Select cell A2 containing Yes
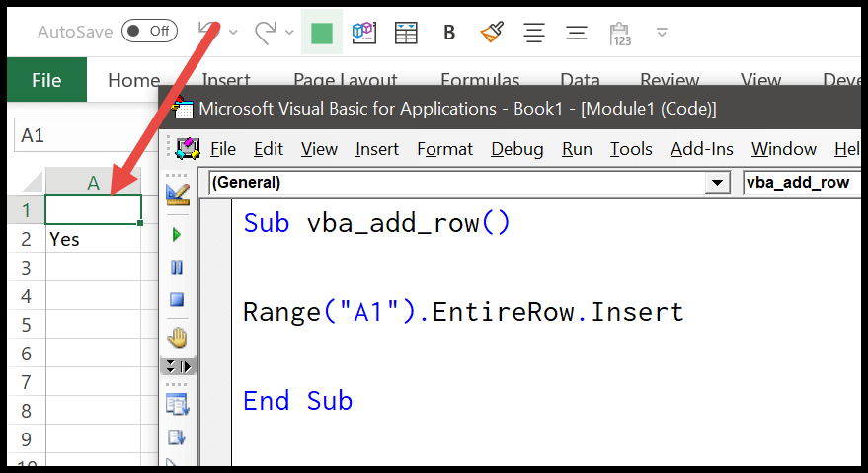The image size is (868, 473). [93, 239]
